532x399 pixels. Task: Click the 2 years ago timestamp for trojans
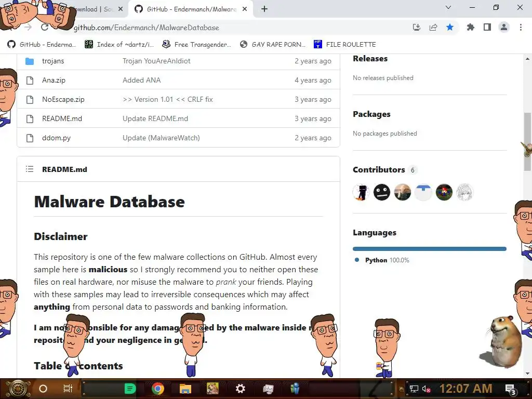313,61
